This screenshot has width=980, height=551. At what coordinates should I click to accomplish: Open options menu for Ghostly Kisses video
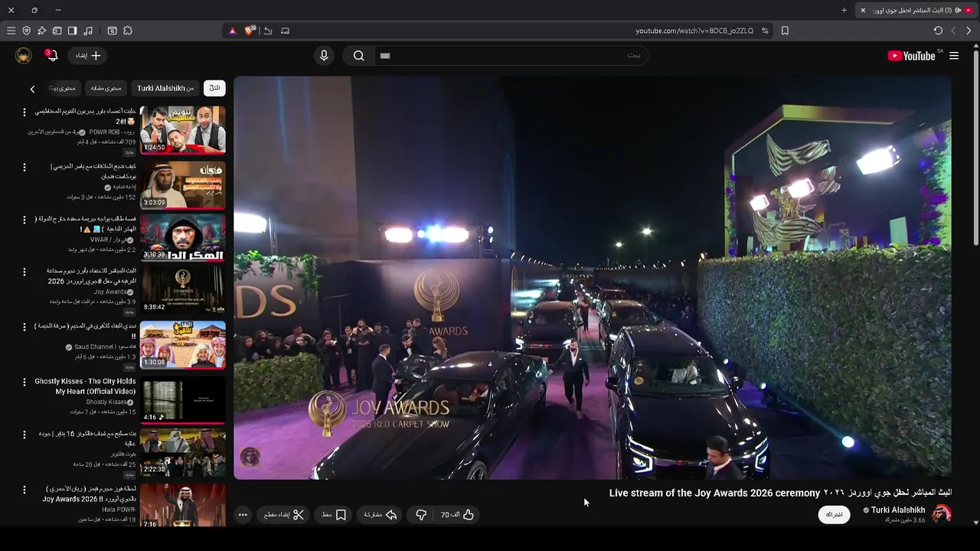coord(24,382)
